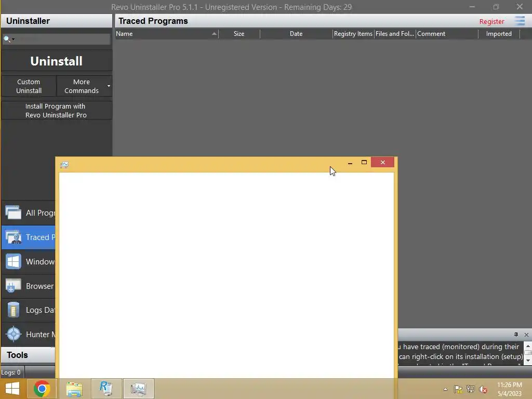The width and height of the screenshot is (532, 399).
Task: Sort by the Size column header
Action: 239,34
